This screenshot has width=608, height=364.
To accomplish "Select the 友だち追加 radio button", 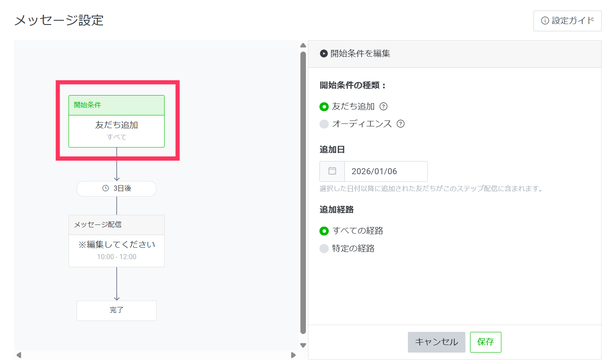I will [324, 107].
